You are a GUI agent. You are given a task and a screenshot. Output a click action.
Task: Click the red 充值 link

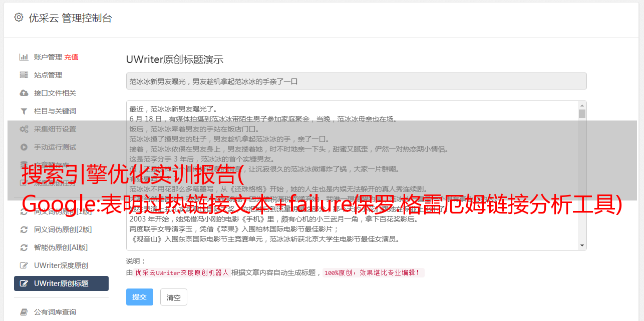pos(71,57)
